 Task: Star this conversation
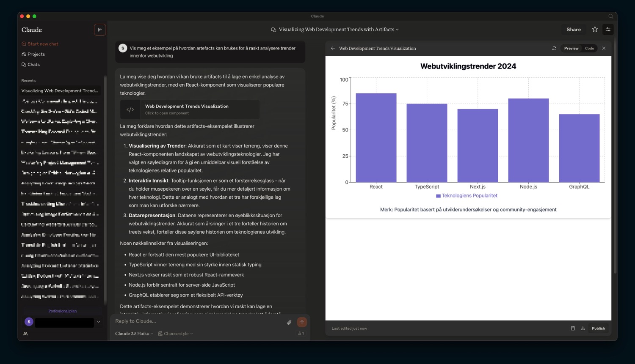pos(595,30)
